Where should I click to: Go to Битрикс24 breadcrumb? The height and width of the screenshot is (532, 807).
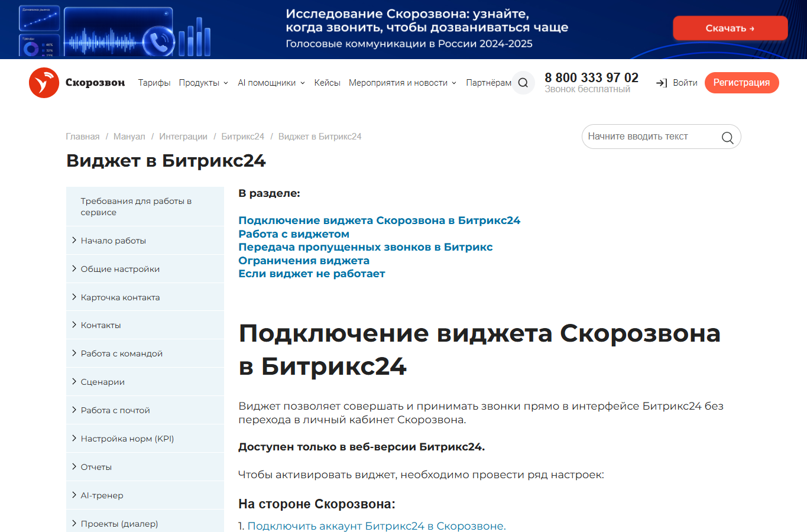tap(242, 137)
